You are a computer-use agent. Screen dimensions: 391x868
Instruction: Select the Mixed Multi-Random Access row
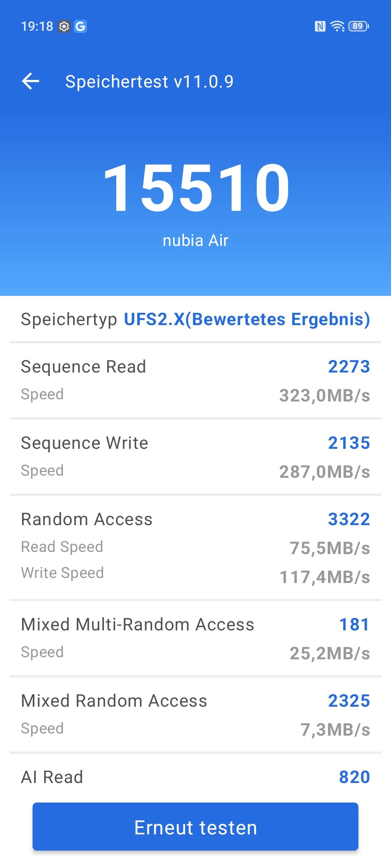coord(195,638)
